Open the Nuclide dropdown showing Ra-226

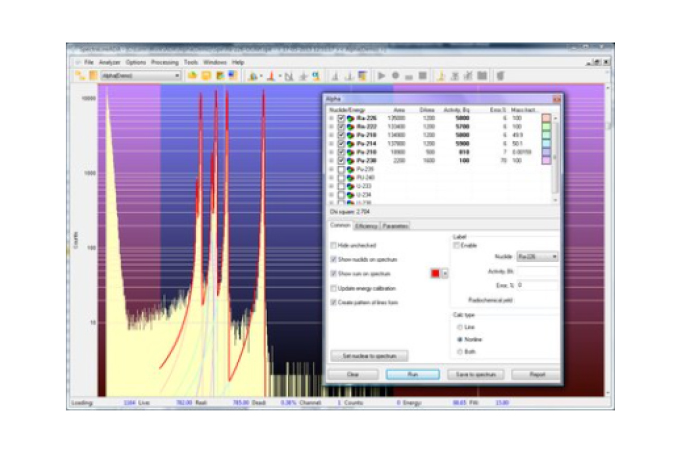tap(540, 256)
